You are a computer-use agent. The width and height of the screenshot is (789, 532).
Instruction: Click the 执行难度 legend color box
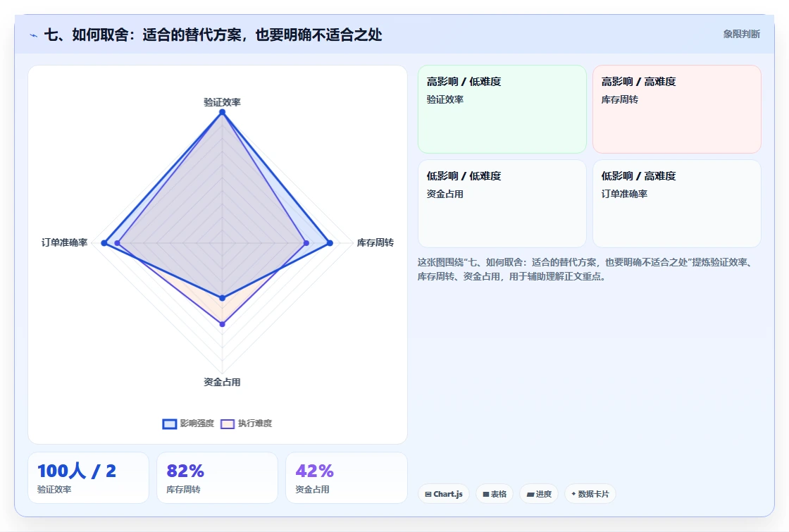point(228,423)
